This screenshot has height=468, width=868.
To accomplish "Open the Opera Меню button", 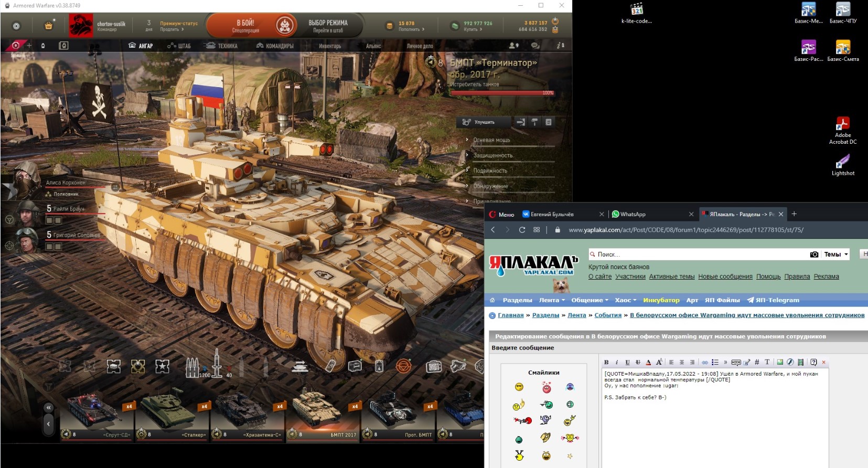I will 502,214.
